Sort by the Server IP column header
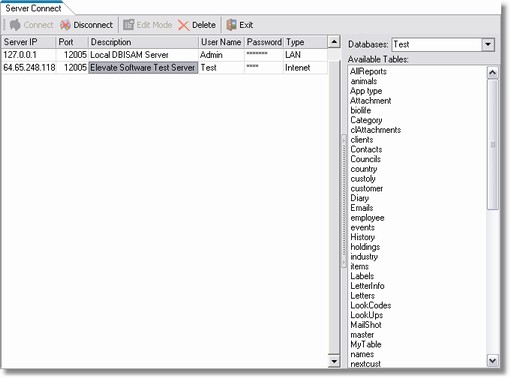 pos(28,42)
